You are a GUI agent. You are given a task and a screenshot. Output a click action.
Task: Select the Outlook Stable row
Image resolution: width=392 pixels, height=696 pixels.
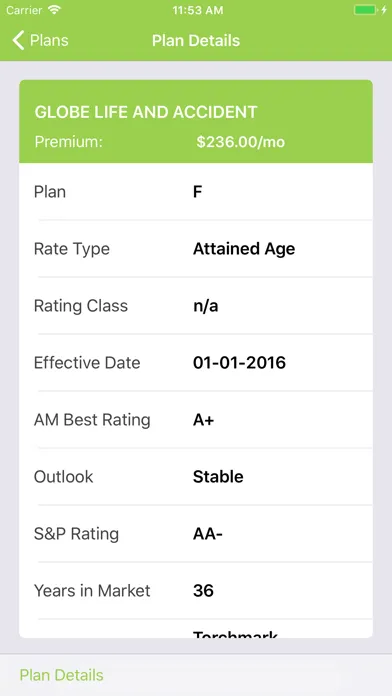pyautogui.click(x=196, y=476)
